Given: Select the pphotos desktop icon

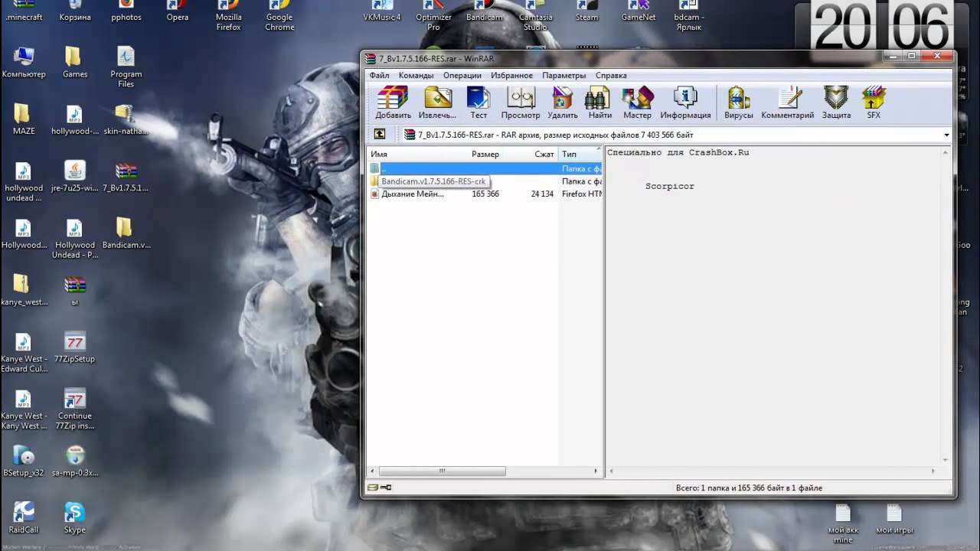Looking at the screenshot, I should pos(126,11).
